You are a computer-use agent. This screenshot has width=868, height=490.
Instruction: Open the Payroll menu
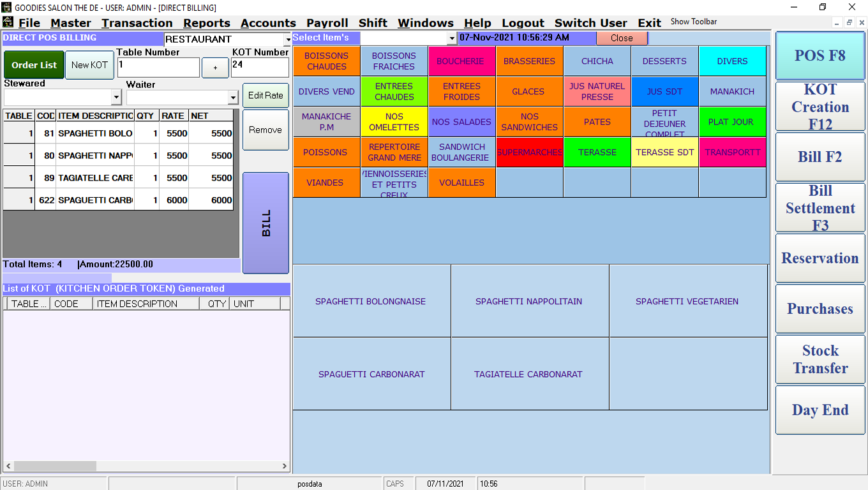[327, 23]
